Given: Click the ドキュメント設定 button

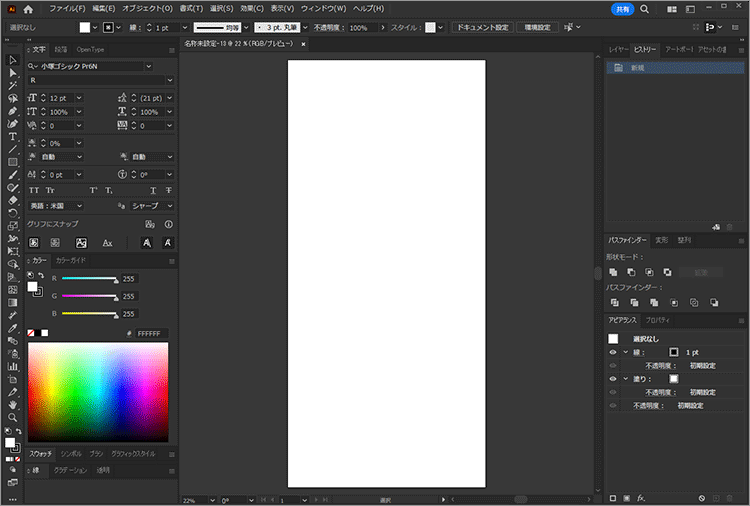Looking at the screenshot, I should click(482, 27).
